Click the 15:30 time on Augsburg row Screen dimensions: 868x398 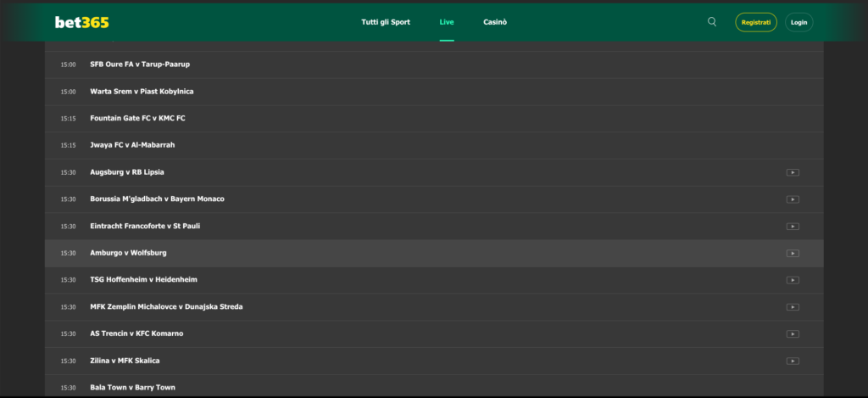coord(68,172)
